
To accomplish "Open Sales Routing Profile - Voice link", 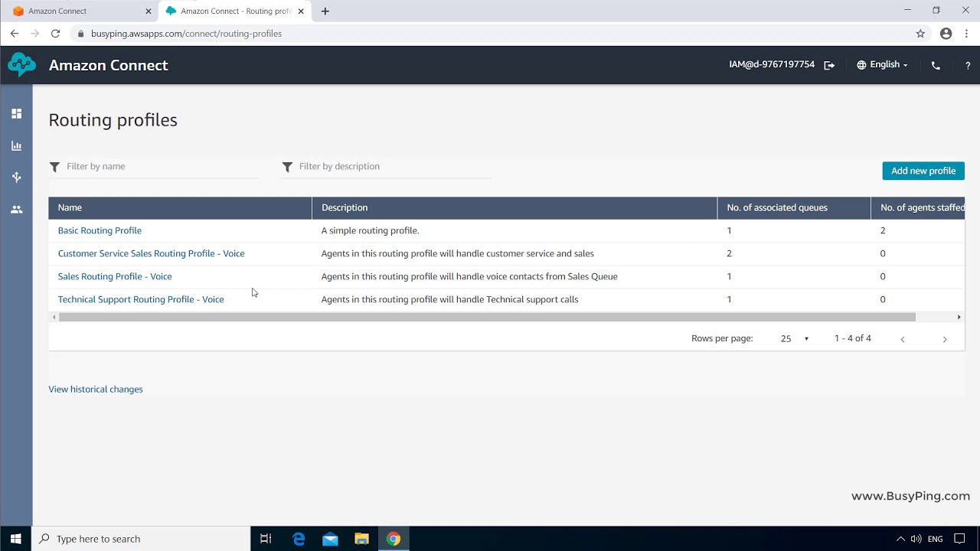I will click(x=115, y=276).
